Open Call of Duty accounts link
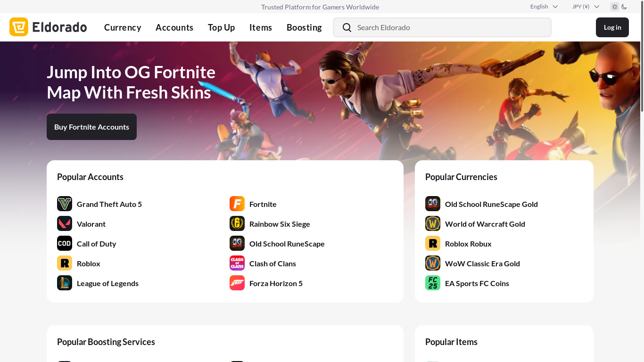This screenshot has width=644, height=362. tap(96, 244)
